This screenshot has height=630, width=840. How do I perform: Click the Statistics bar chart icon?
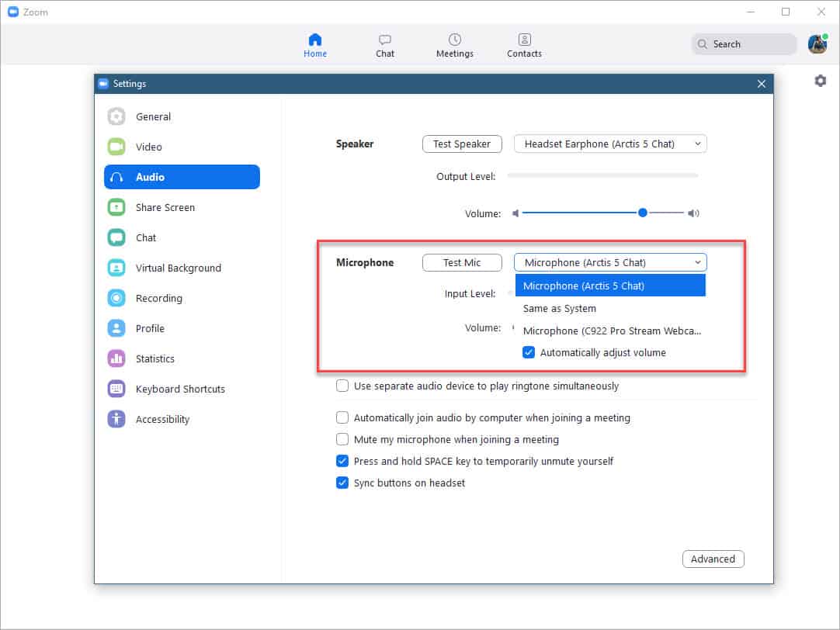pos(116,358)
